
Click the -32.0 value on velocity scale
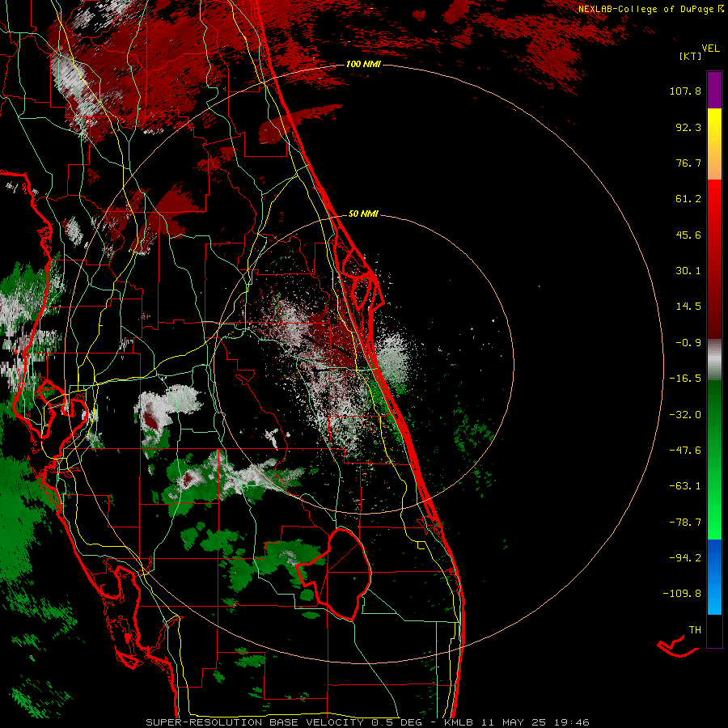[685, 415]
